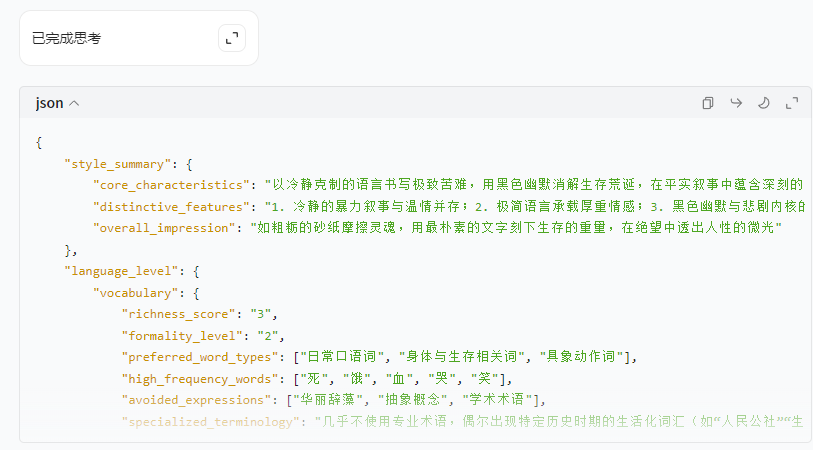Click the "饿" high-frequency word
The height and width of the screenshot is (450, 813).
pyautogui.click(x=356, y=378)
